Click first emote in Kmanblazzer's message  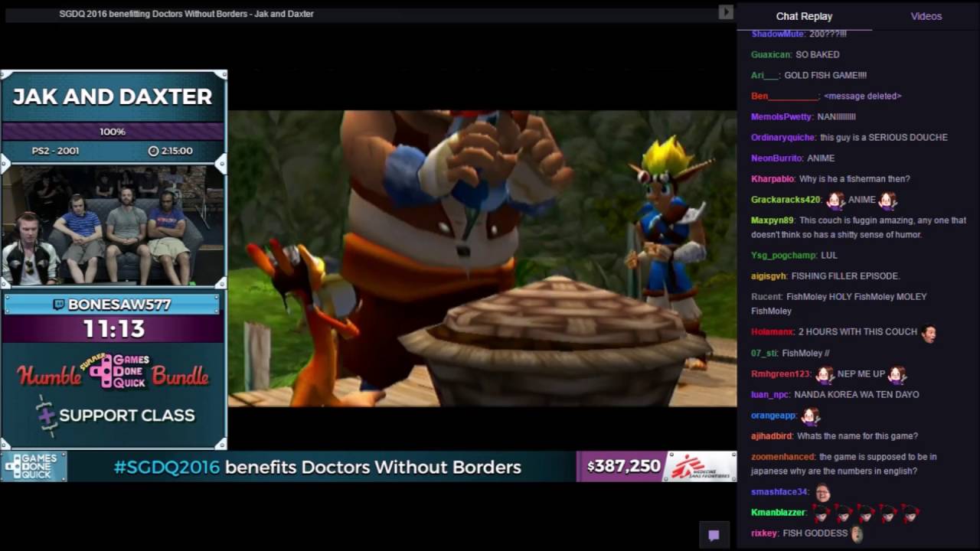[x=821, y=513]
